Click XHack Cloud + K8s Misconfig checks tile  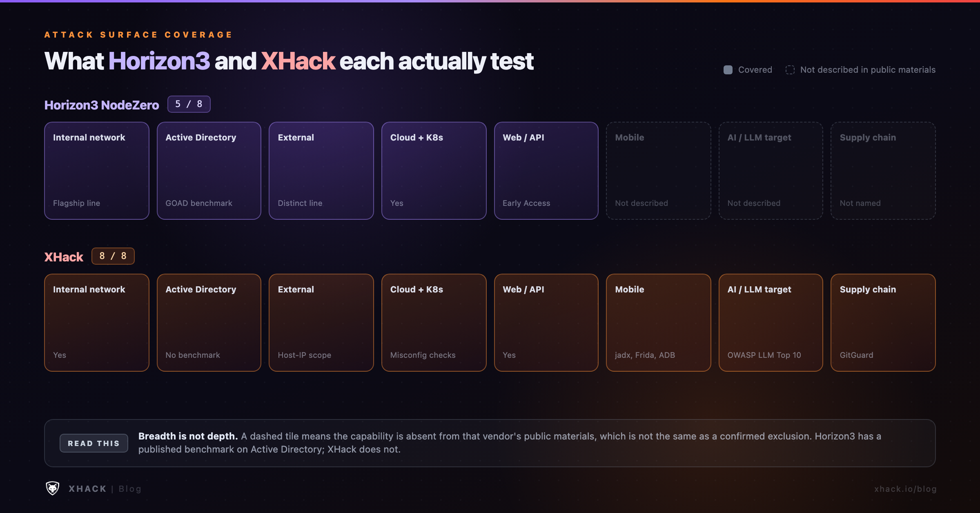[434, 323]
